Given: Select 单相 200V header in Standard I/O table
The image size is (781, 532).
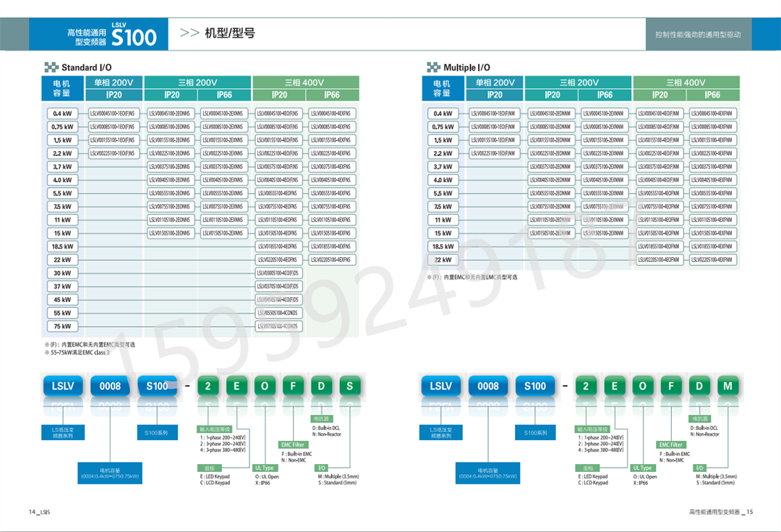Looking at the screenshot, I should 114,82.
